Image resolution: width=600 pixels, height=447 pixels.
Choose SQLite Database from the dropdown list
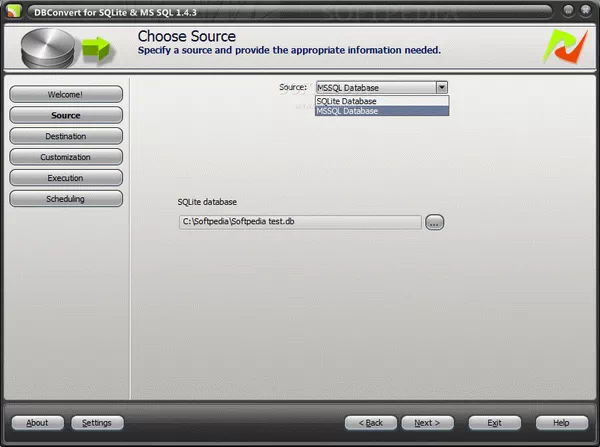382,101
